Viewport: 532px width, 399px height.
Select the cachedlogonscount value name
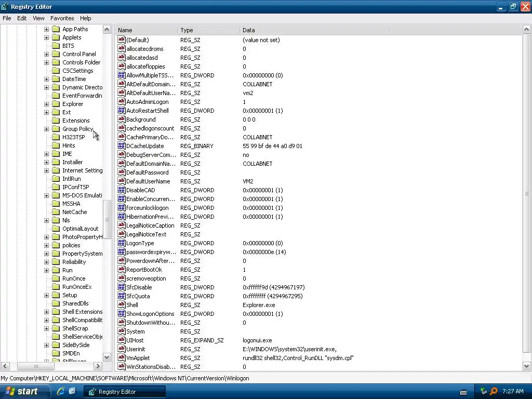150,128
